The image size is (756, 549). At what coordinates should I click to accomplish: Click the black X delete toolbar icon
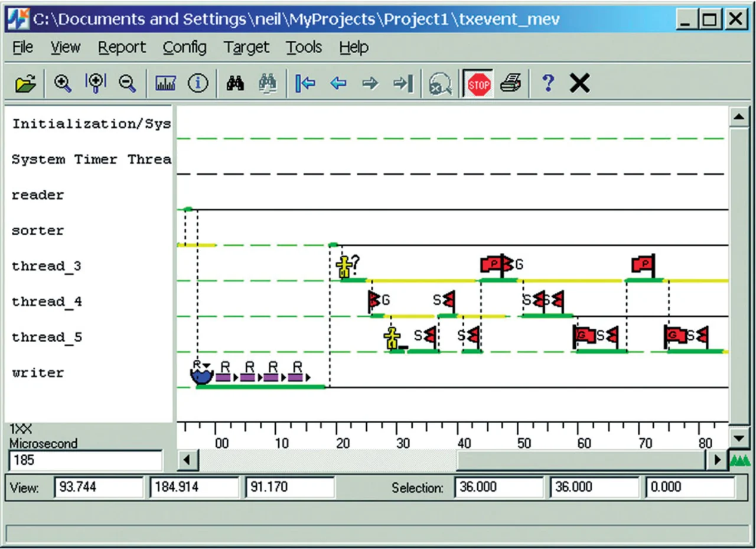coord(579,84)
